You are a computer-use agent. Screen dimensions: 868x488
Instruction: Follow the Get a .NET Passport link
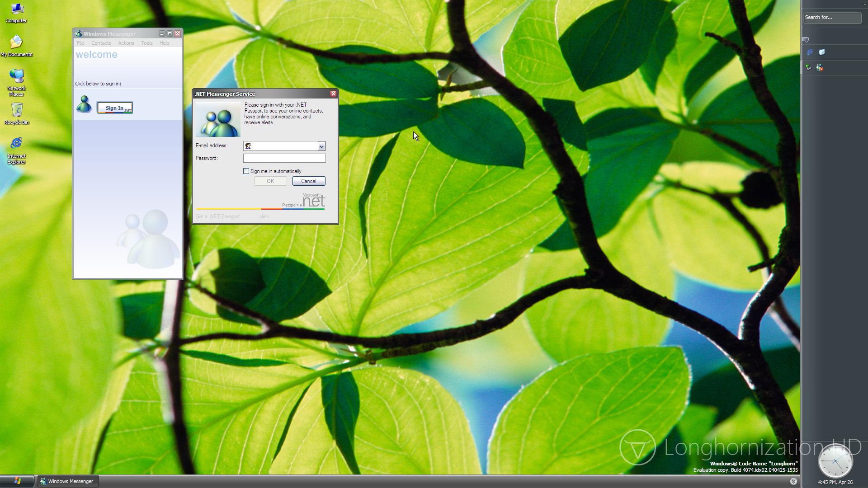click(217, 216)
